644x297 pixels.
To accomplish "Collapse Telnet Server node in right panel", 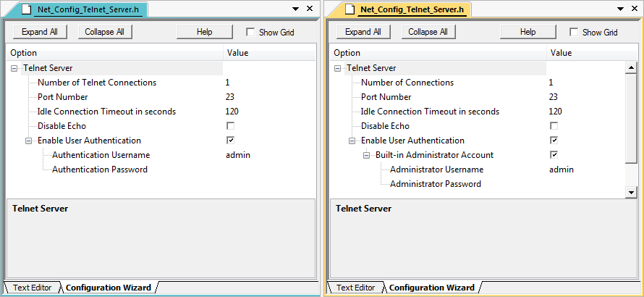I will (338, 68).
